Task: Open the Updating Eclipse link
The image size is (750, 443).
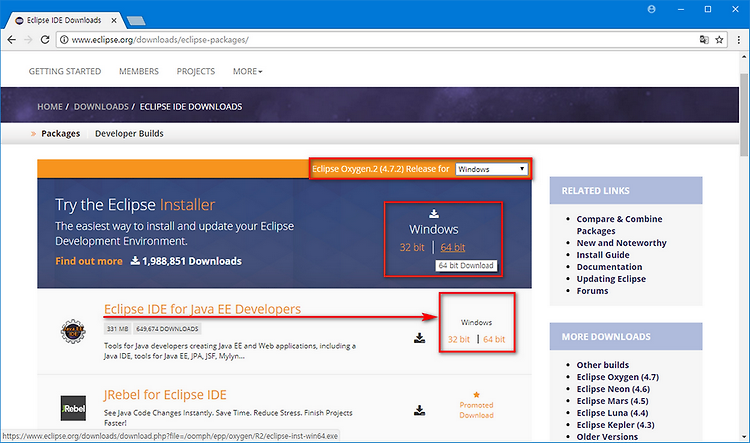Action: click(x=611, y=279)
